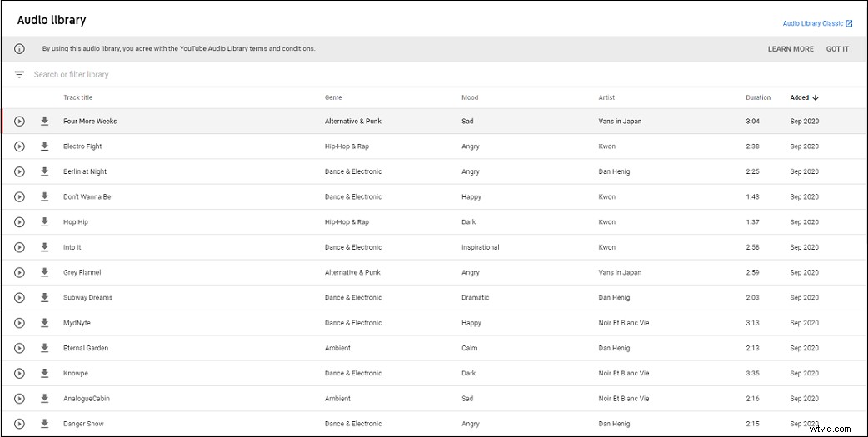Play the MydNyte track

click(x=19, y=322)
